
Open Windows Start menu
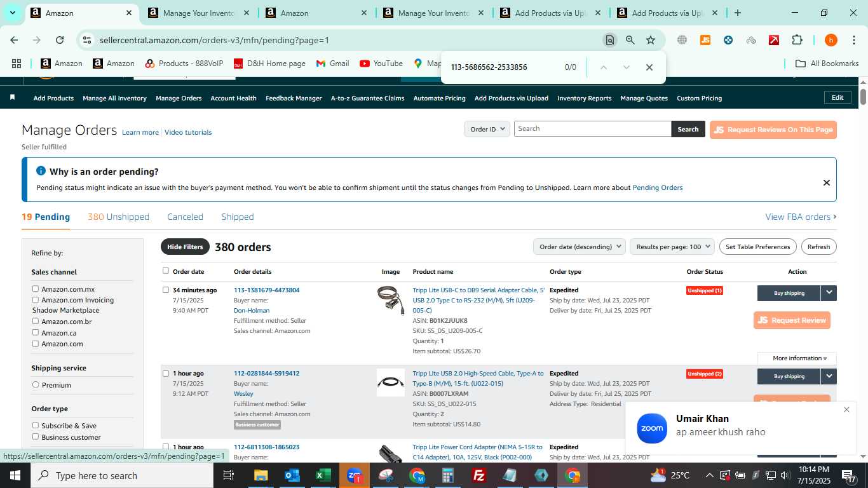coord(15,475)
